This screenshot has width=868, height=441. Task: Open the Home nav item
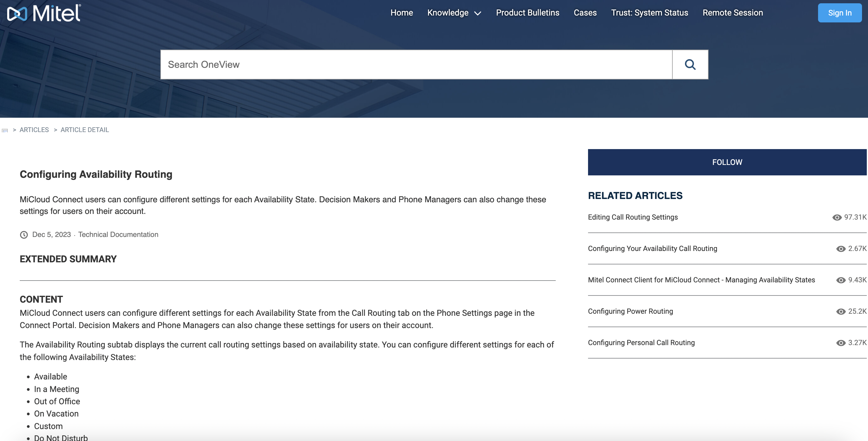pyautogui.click(x=402, y=13)
